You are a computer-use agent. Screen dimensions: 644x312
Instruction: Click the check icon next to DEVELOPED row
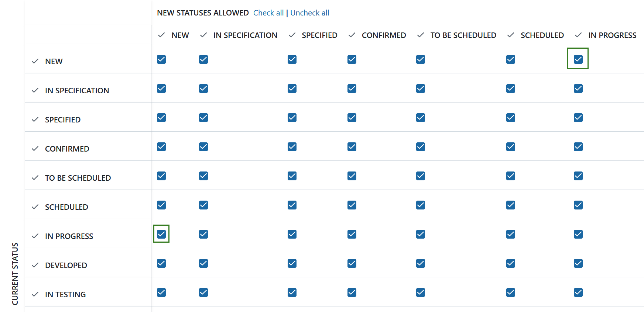tap(35, 265)
